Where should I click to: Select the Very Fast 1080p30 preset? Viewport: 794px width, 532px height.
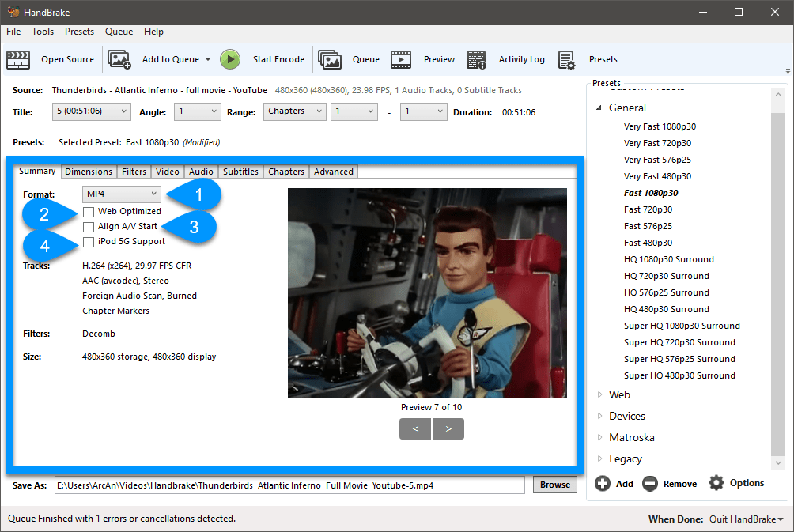click(660, 126)
